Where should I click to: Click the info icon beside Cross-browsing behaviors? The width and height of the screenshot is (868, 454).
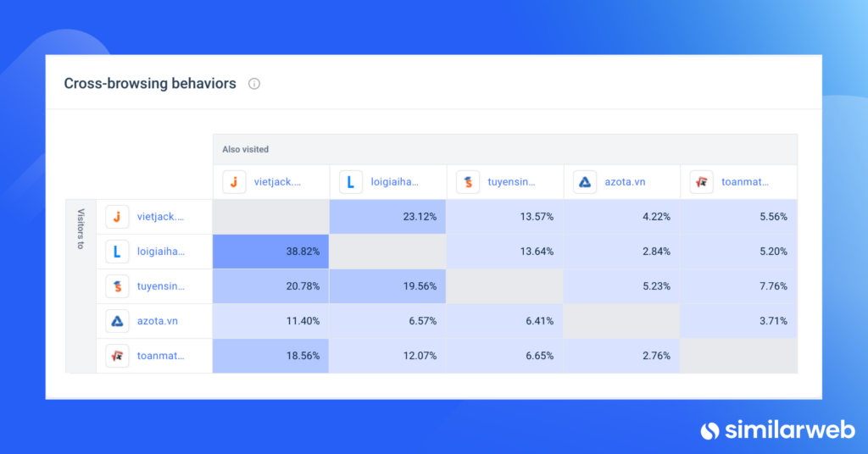click(x=254, y=84)
